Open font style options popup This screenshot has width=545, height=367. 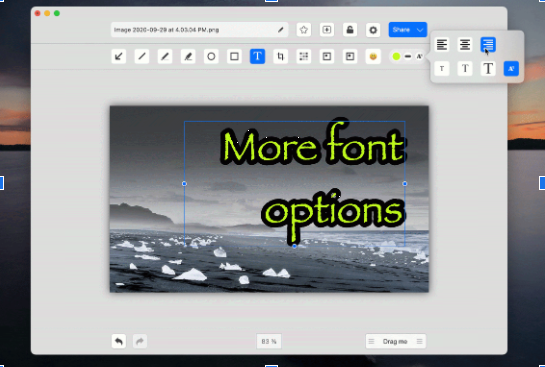coord(420,56)
